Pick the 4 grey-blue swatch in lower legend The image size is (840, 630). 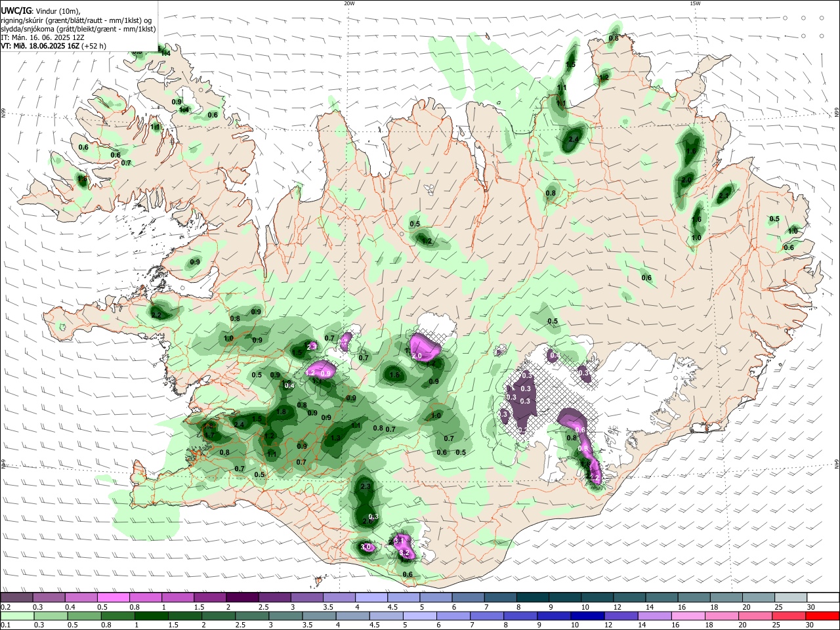tap(353, 616)
